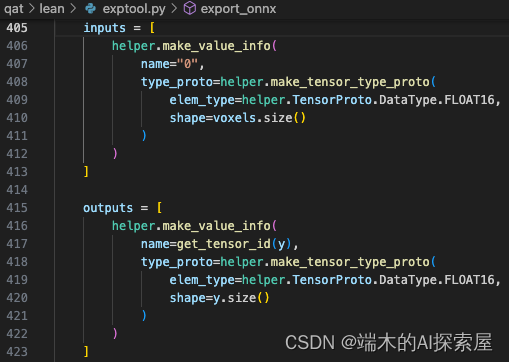Click closing bracket on line 423
Viewport: 509px width, 362px height.
(x=86, y=352)
